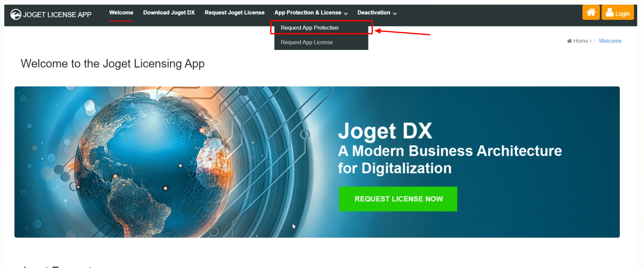Choose Request App License menu entry
The width and height of the screenshot is (644, 268).
click(x=321, y=42)
